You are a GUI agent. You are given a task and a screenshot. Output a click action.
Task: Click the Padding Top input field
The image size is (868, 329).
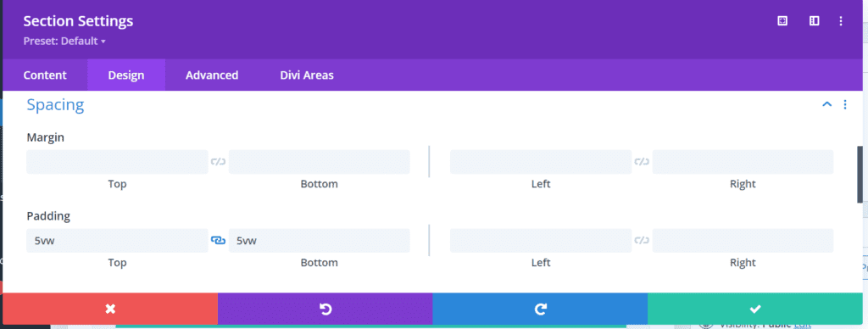[117, 240]
